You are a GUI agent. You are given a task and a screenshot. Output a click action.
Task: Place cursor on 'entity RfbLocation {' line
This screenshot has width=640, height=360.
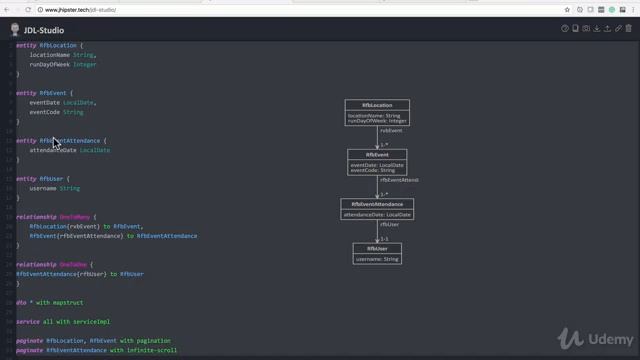(49, 45)
